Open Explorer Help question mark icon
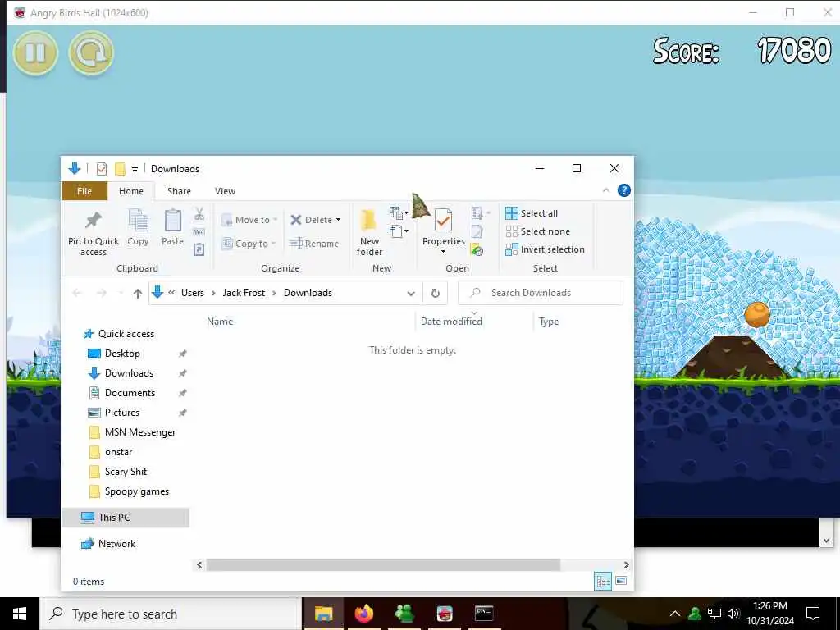840x630 pixels. coord(623,190)
